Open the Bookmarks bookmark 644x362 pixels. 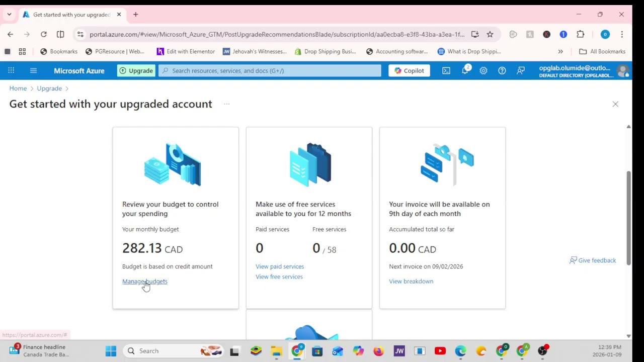[x=59, y=51]
